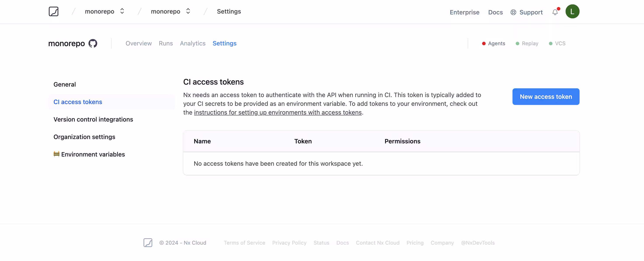
Task: Click the Name column header
Action: (x=202, y=141)
